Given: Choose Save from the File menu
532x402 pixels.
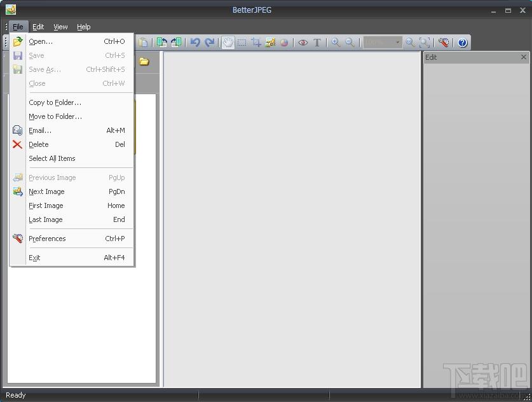Looking at the screenshot, I should click(x=72, y=55).
